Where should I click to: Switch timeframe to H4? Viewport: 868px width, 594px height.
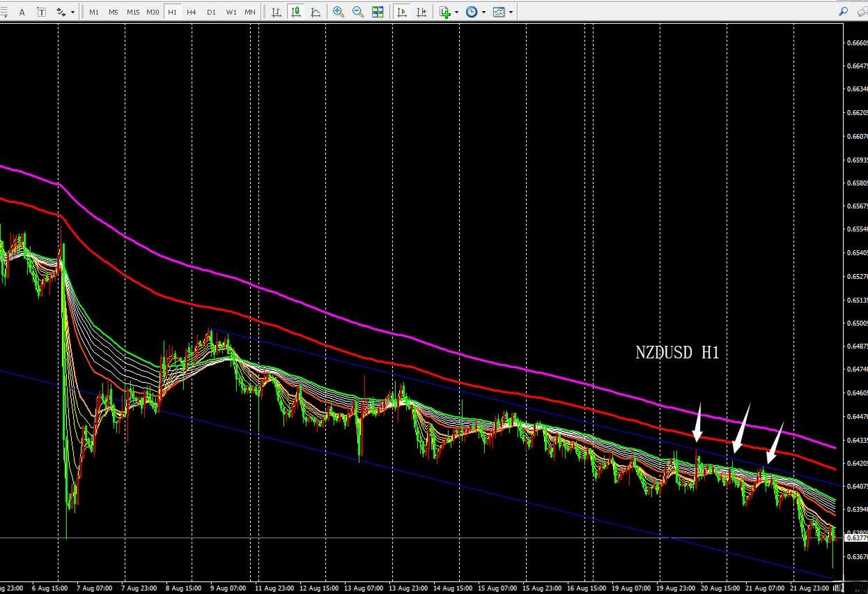191,12
